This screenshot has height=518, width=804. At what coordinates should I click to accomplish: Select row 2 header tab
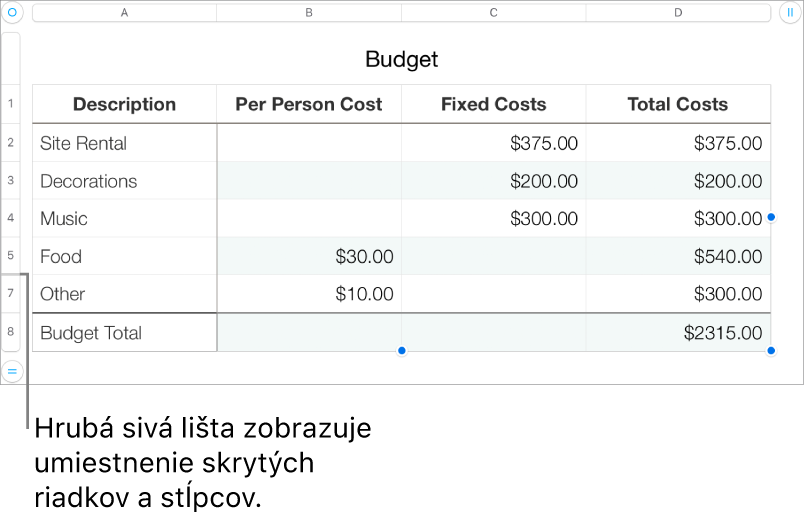tap(11, 143)
